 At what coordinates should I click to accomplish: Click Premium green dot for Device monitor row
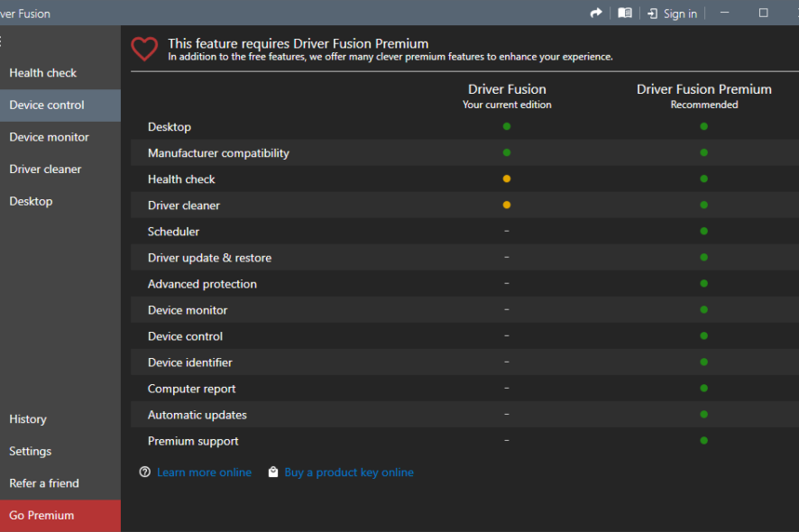click(x=703, y=310)
